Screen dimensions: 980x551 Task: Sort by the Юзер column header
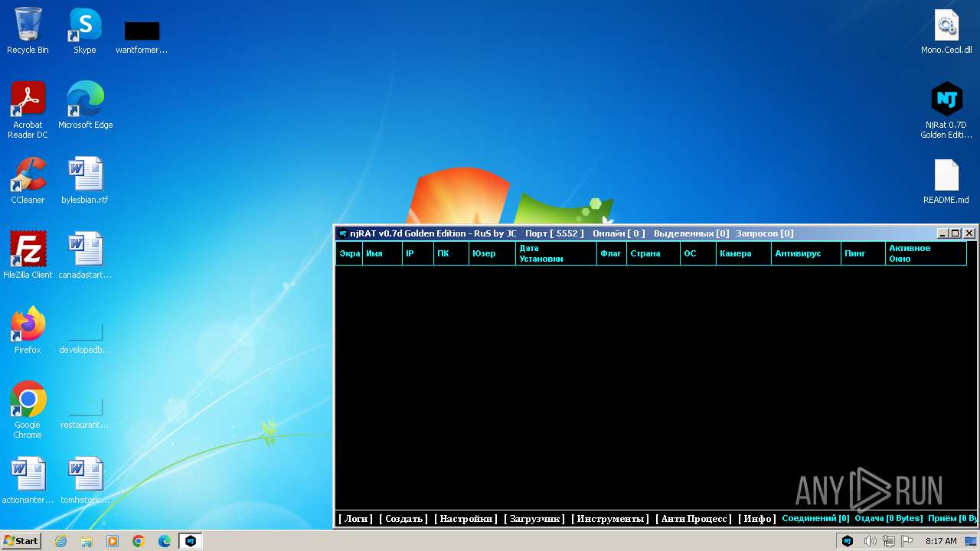tap(492, 253)
